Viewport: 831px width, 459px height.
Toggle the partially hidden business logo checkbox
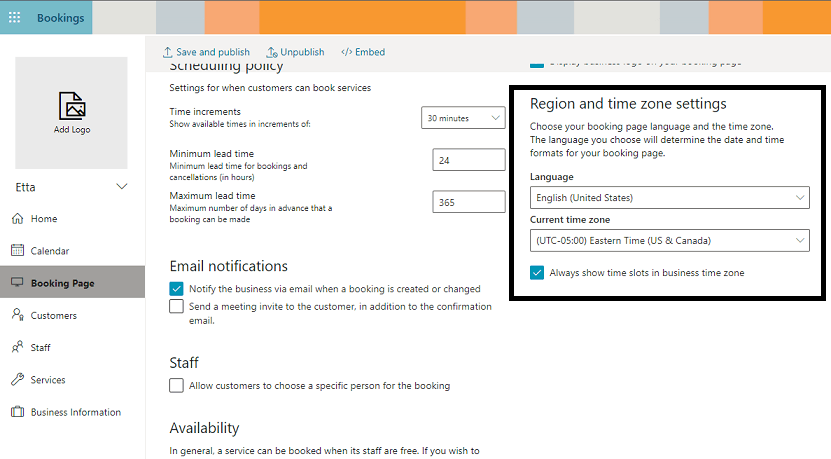(537, 65)
